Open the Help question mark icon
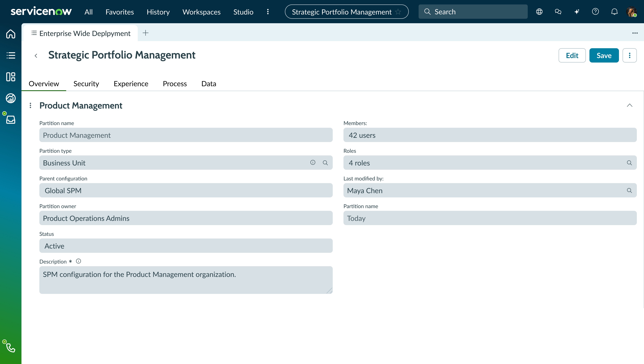 [595, 12]
